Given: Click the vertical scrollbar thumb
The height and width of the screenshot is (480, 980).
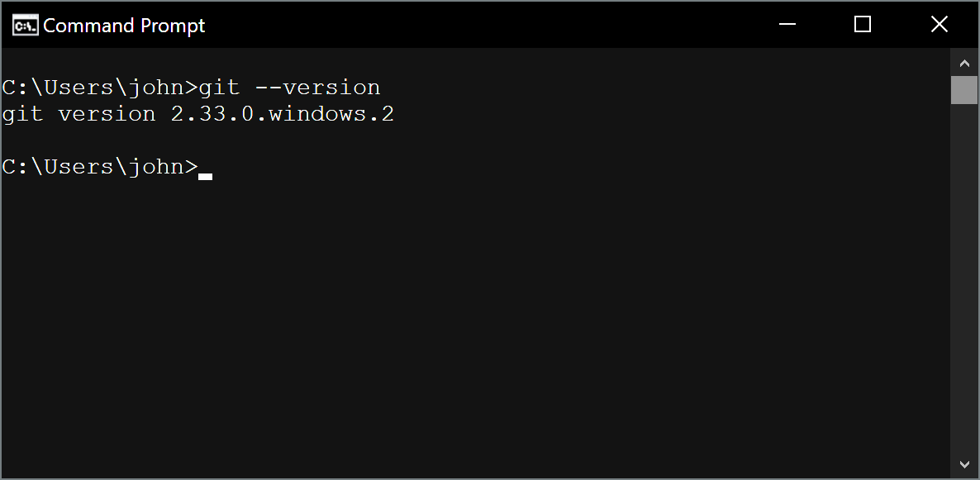Looking at the screenshot, I should point(963,90).
